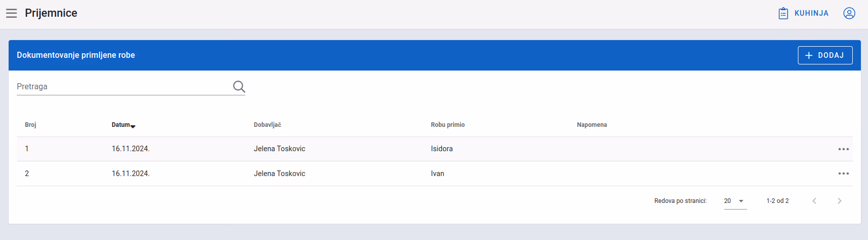The image size is (868, 240).
Task: Focus the Pretraga search field
Action: coord(124,87)
